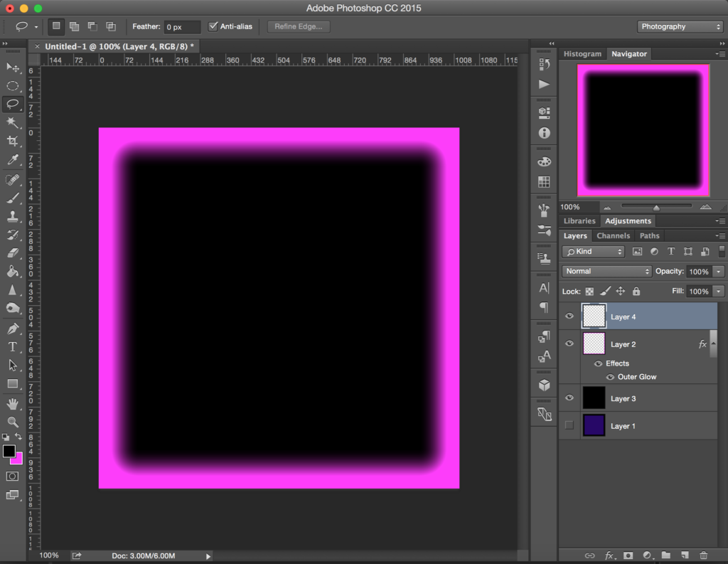
Task: Select the Eyedropper tool
Action: tap(13, 160)
